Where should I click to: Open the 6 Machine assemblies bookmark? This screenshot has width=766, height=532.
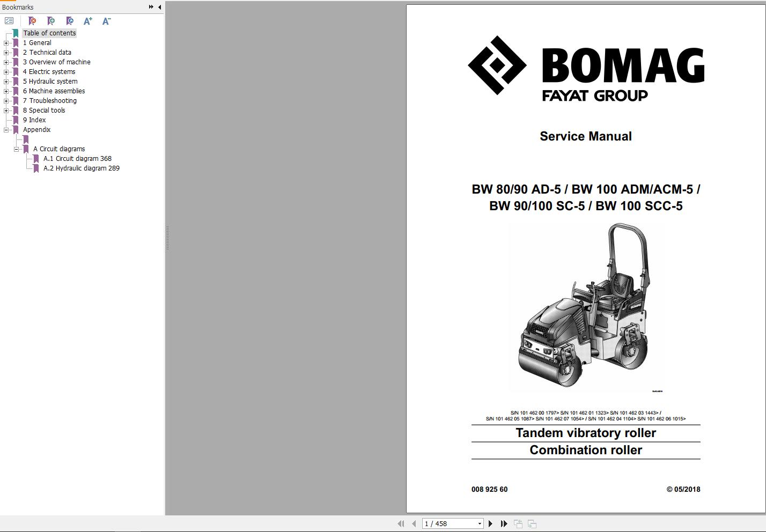(54, 91)
